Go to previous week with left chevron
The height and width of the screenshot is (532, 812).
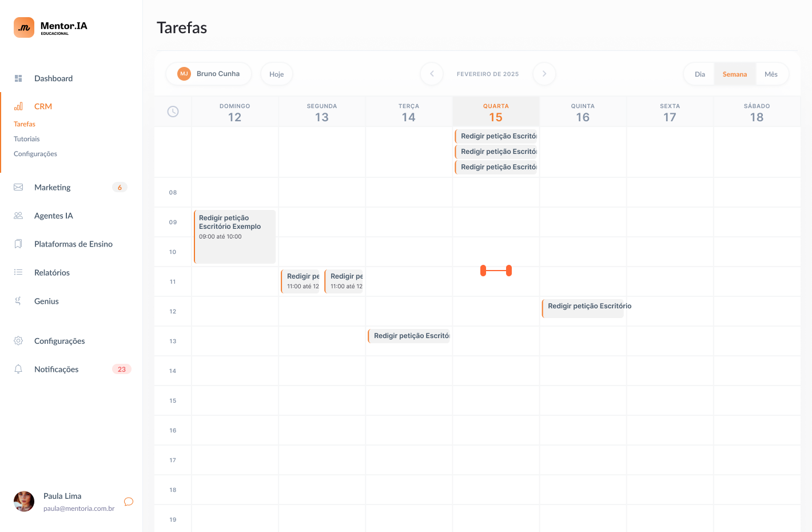[x=432, y=74]
